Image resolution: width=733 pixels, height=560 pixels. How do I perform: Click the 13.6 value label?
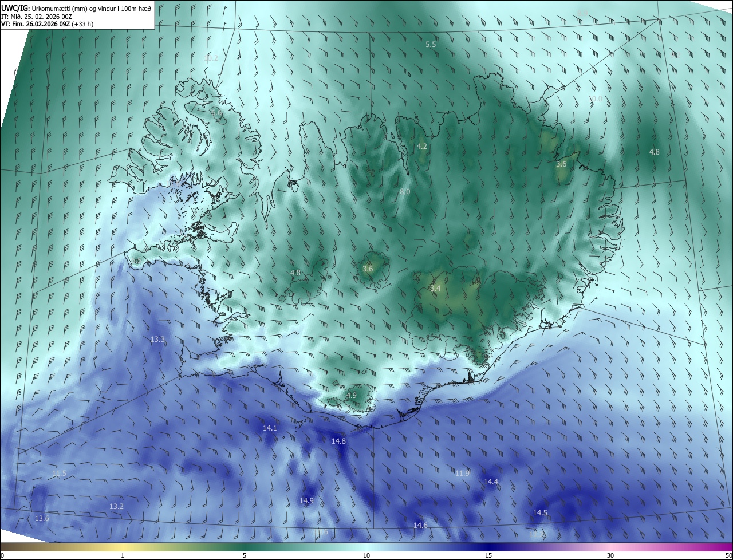click(42, 519)
